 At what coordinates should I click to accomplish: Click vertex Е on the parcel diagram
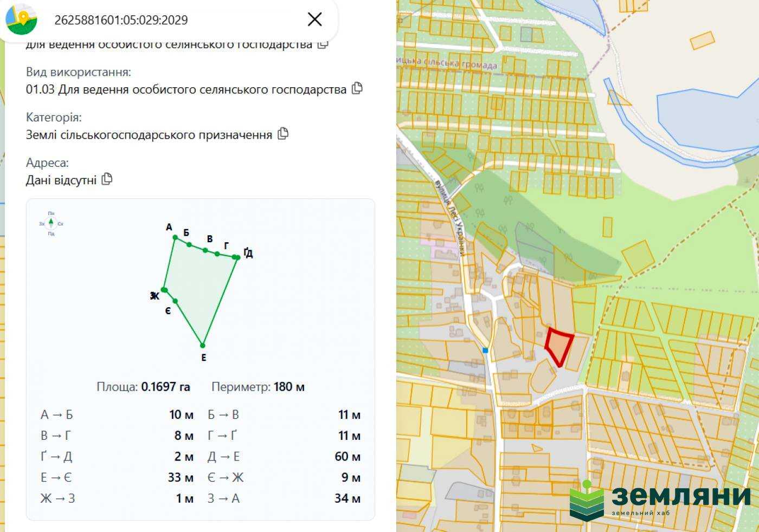click(203, 345)
